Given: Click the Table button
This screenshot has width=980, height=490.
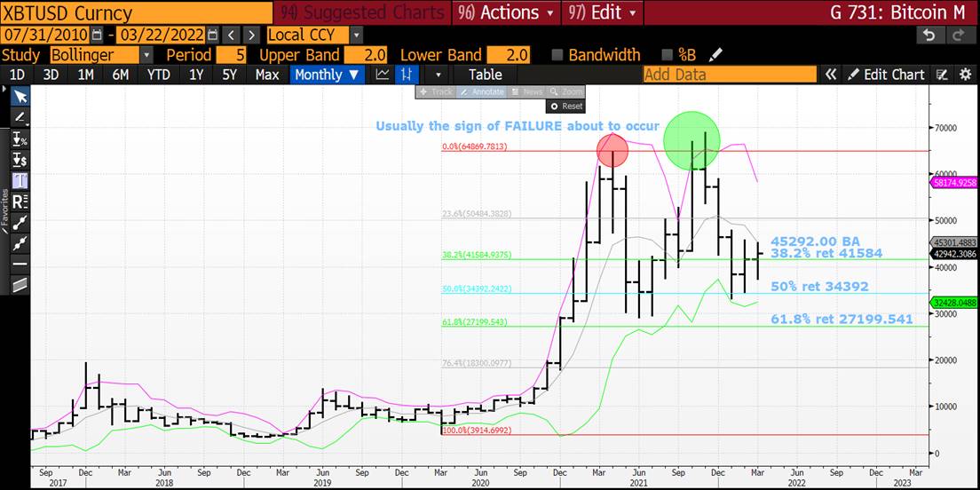Looking at the screenshot, I should 485,75.
